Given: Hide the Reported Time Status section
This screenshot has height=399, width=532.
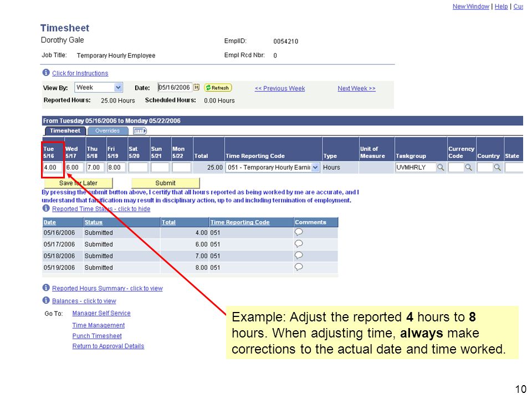Looking at the screenshot, I should [101, 209].
